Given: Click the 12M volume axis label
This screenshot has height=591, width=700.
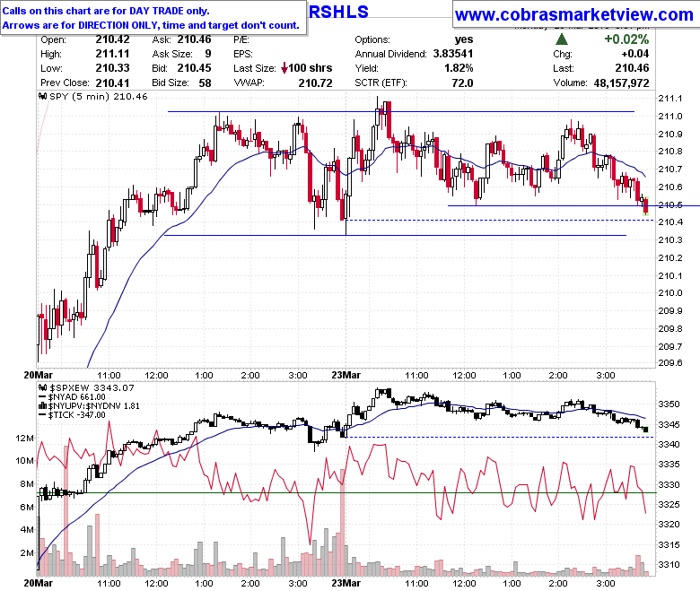Looking at the screenshot, I should (x=24, y=438).
